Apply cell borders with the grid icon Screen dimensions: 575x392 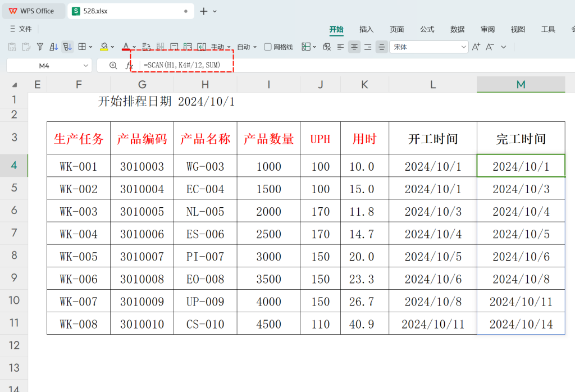(82, 47)
